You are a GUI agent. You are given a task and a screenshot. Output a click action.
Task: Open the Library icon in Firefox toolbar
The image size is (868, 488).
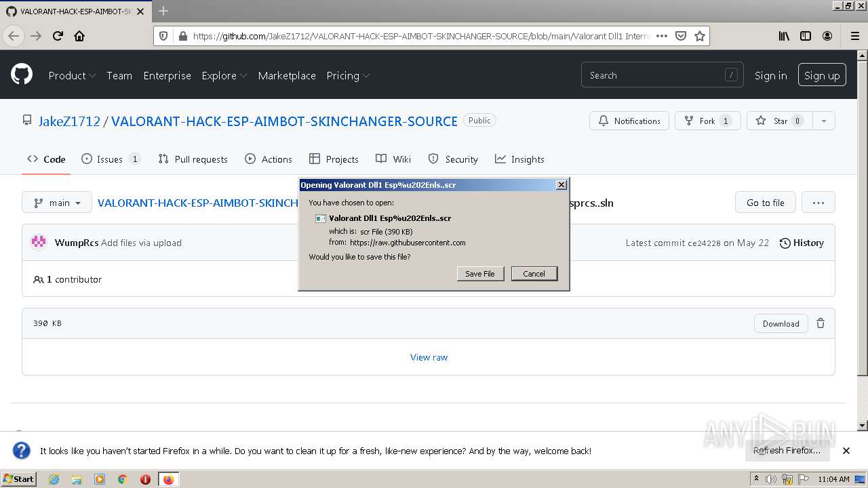point(784,36)
